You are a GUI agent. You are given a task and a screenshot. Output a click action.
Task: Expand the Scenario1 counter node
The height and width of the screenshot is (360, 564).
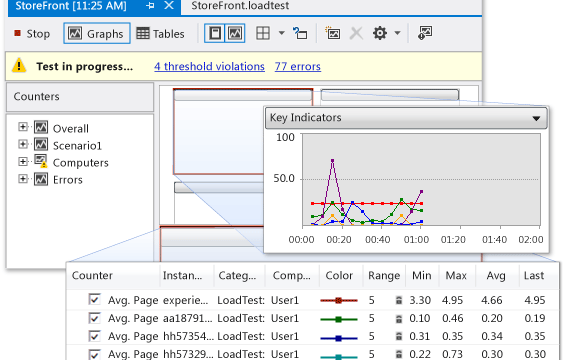pos(23,144)
